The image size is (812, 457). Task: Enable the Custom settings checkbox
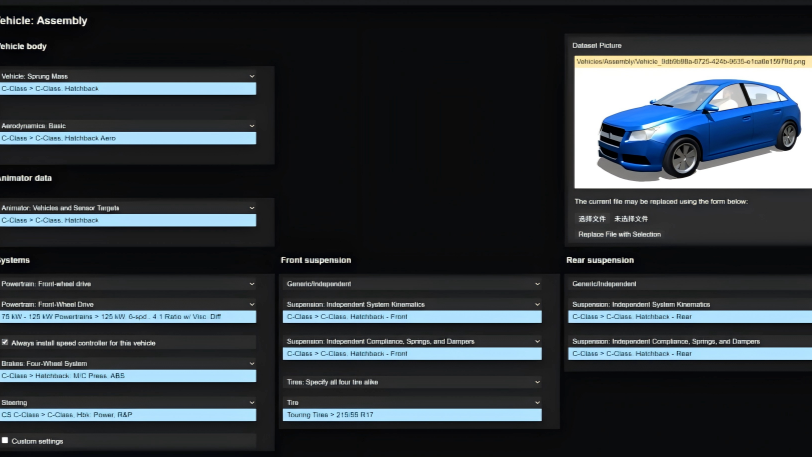click(5, 440)
